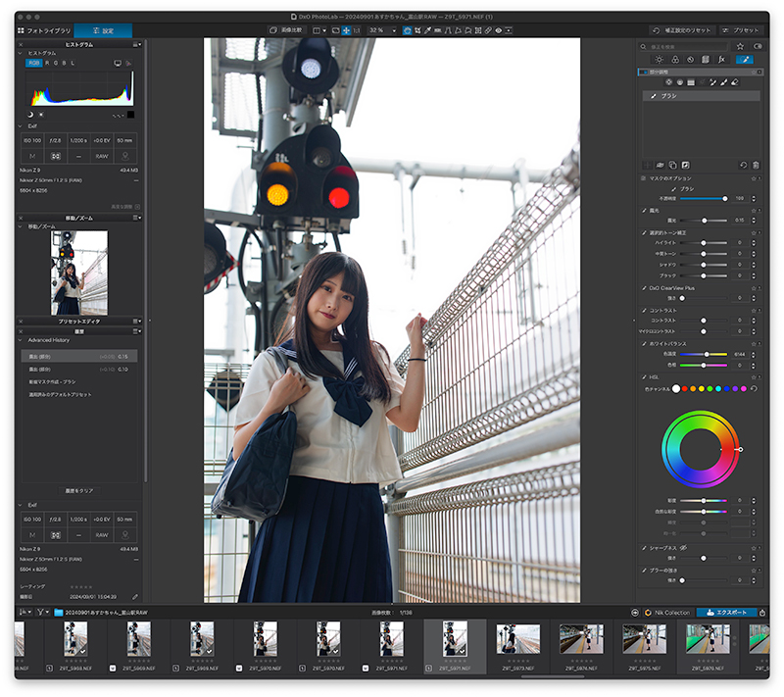Select the Local Adjustments brush palette icon
784x697 pixels.
coord(745,59)
